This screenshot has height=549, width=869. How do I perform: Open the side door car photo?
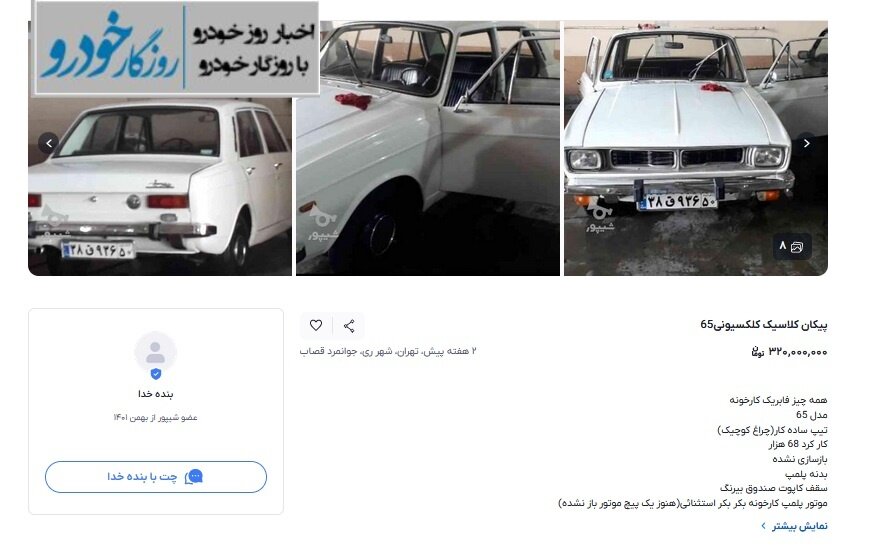click(x=428, y=148)
